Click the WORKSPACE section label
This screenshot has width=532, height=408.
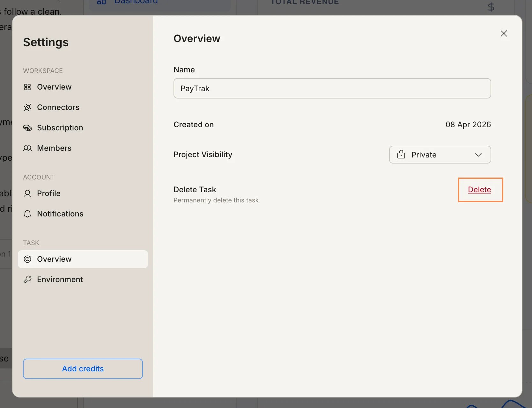(43, 71)
